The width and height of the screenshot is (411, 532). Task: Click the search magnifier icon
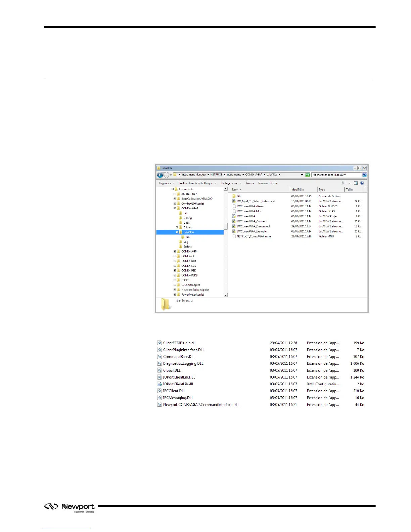pyautogui.click(x=364, y=175)
